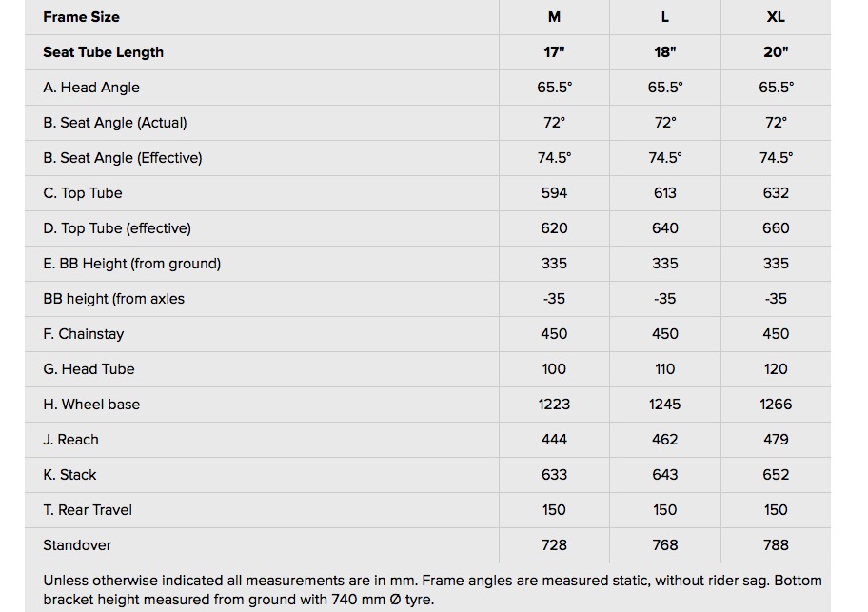Viewport: 868px width, 612px height.
Task: Click the B. Seat Angle (Actual) label
Action: pos(115,123)
